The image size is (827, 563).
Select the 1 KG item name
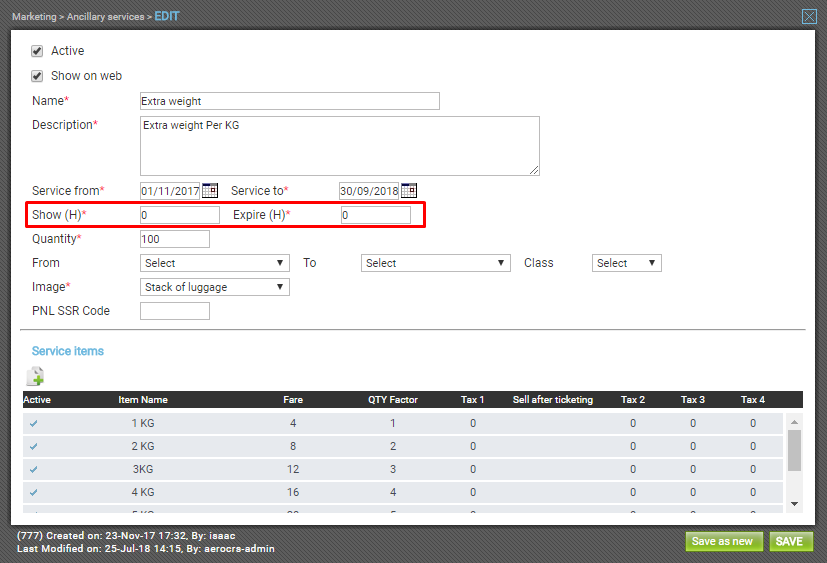[x=143, y=423]
